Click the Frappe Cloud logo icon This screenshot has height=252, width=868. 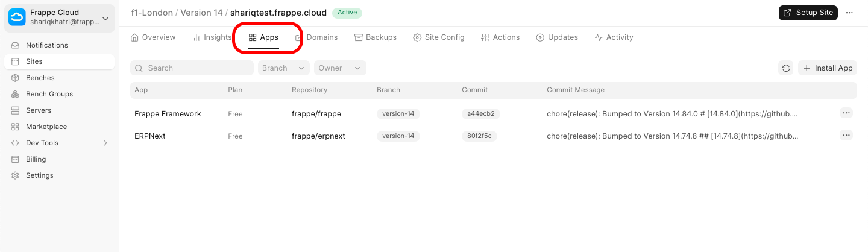tap(17, 17)
